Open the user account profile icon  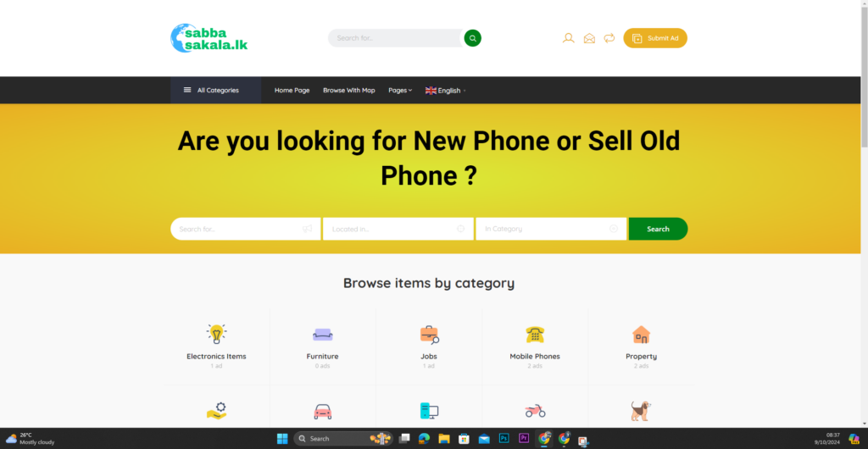click(x=568, y=38)
